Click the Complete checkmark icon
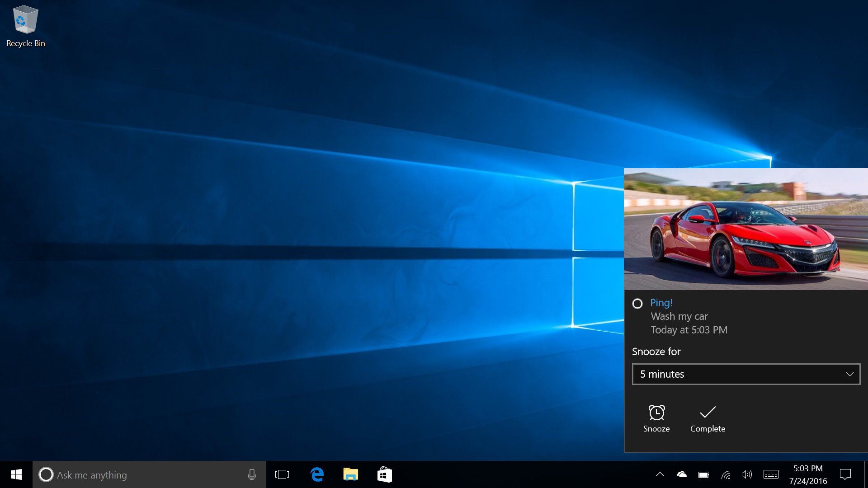The image size is (868, 488). (708, 412)
